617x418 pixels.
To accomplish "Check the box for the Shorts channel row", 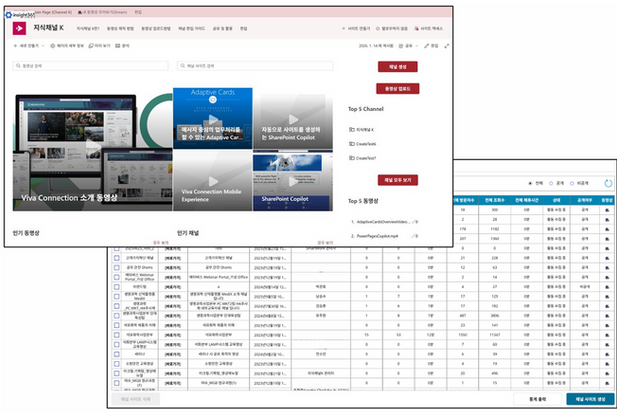I will click(x=117, y=268).
